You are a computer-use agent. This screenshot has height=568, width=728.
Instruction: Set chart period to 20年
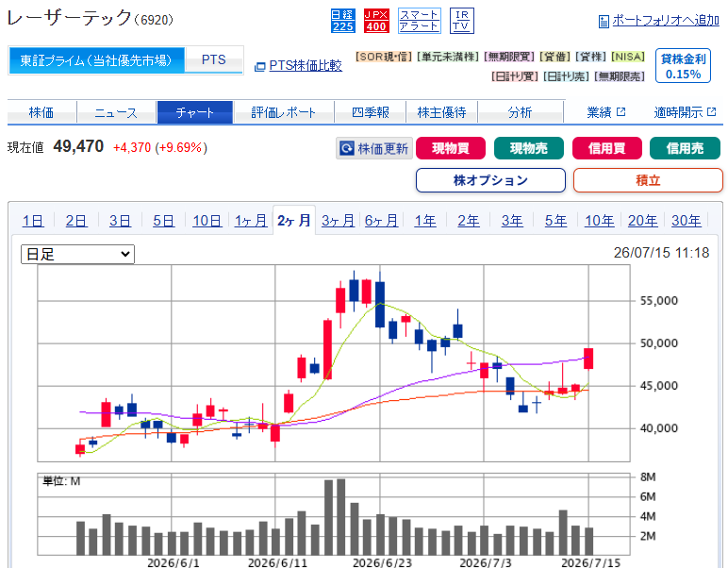tap(642, 221)
